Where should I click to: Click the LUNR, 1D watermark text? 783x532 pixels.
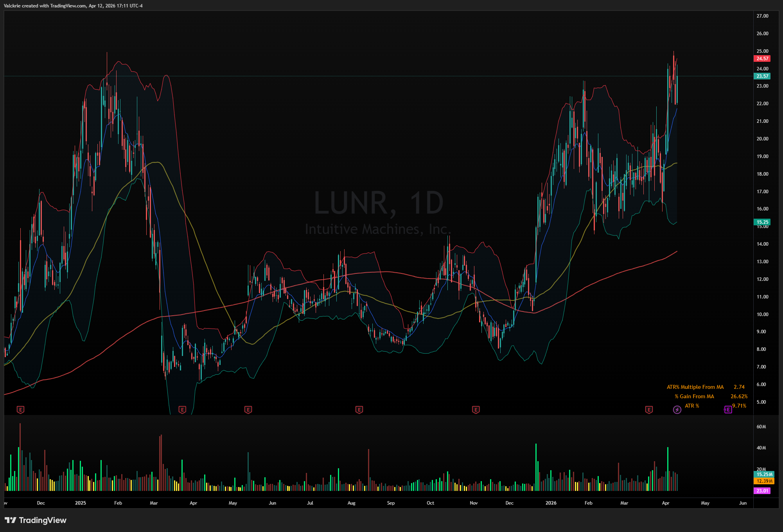click(x=378, y=203)
